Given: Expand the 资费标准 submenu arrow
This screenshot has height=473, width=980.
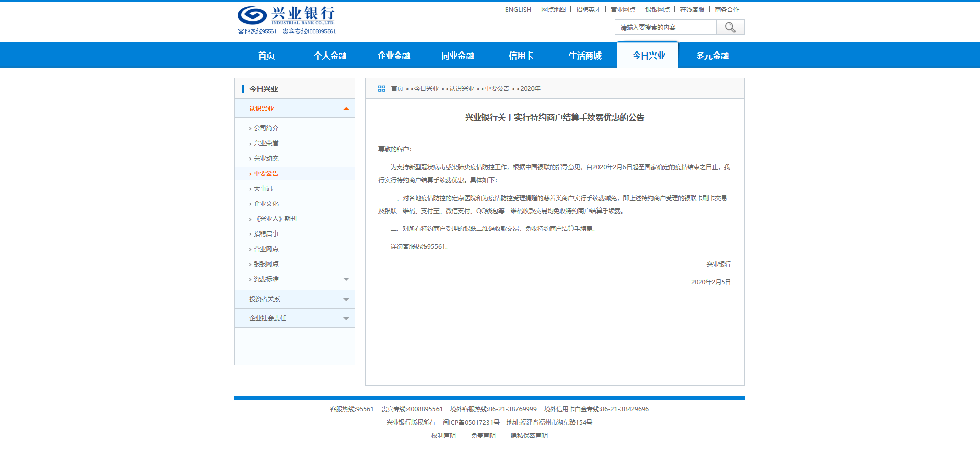Looking at the screenshot, I should pyautogui.click(x=346, y=279).
